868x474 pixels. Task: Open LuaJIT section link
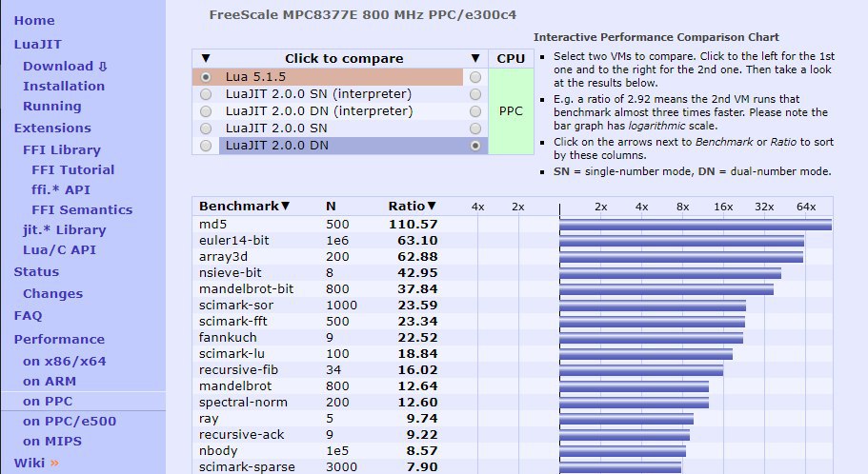point(38,44)
